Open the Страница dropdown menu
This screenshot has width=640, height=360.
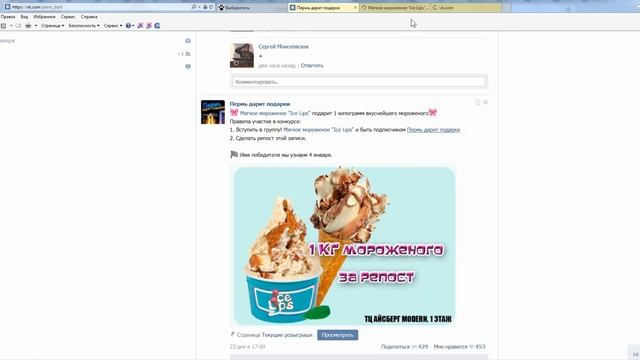(53, 26)
